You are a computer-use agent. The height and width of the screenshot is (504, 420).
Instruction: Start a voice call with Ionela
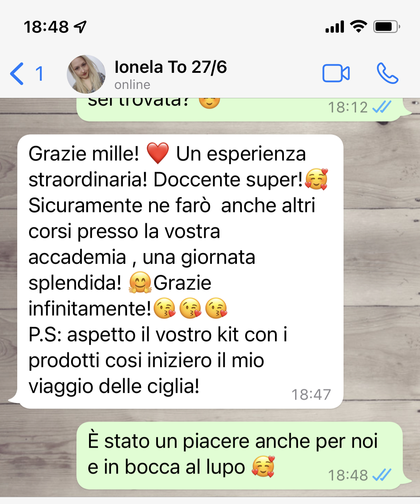388,74
